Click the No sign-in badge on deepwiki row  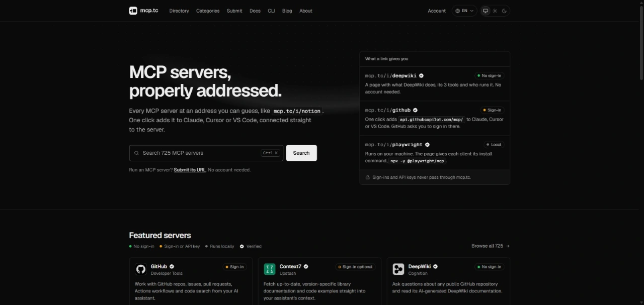[489, 75]
